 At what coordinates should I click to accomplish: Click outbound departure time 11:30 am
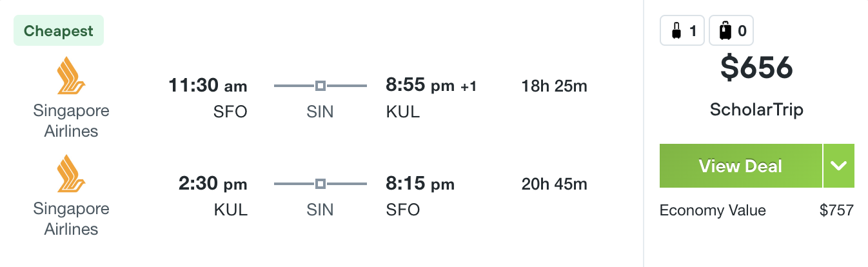point(208,86)
